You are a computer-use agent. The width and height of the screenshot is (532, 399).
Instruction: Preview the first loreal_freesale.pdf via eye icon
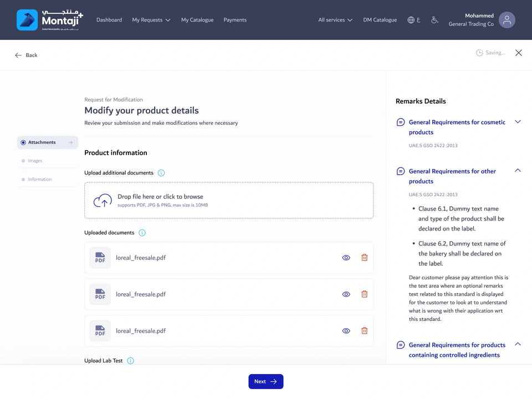pos(346,258)
